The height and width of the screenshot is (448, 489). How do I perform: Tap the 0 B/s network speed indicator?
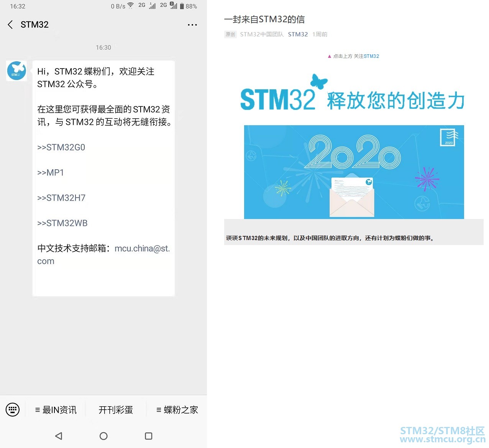[x=118, y=7]
